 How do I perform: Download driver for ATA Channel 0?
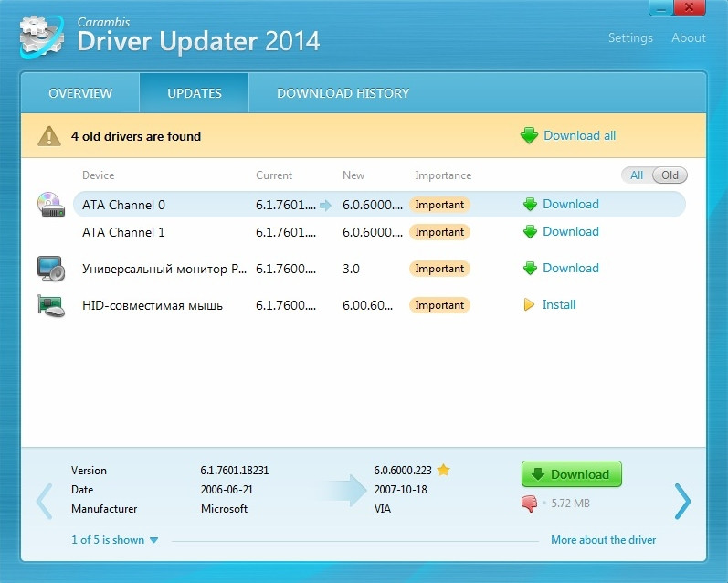coord(571,204)
